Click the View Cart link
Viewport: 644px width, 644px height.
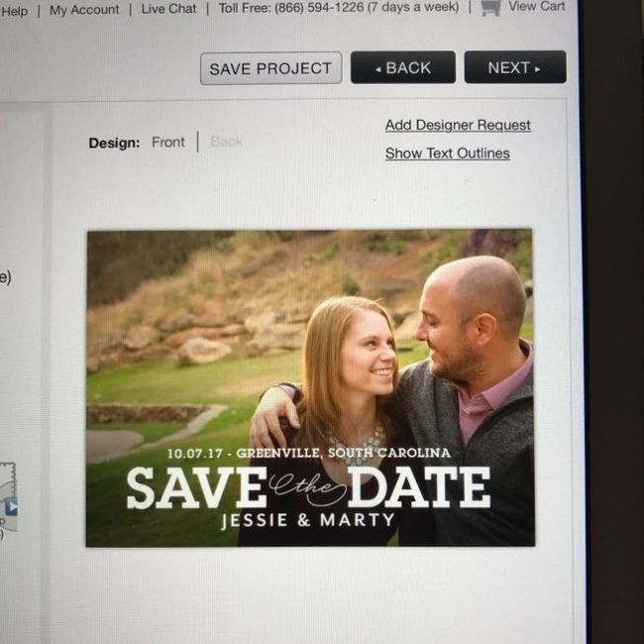coord(536,6)
